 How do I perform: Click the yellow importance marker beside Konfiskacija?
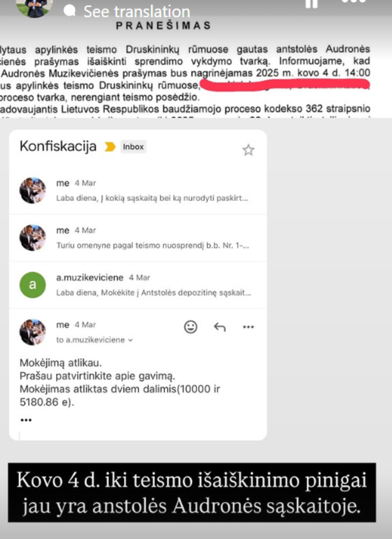coord(110,147)
